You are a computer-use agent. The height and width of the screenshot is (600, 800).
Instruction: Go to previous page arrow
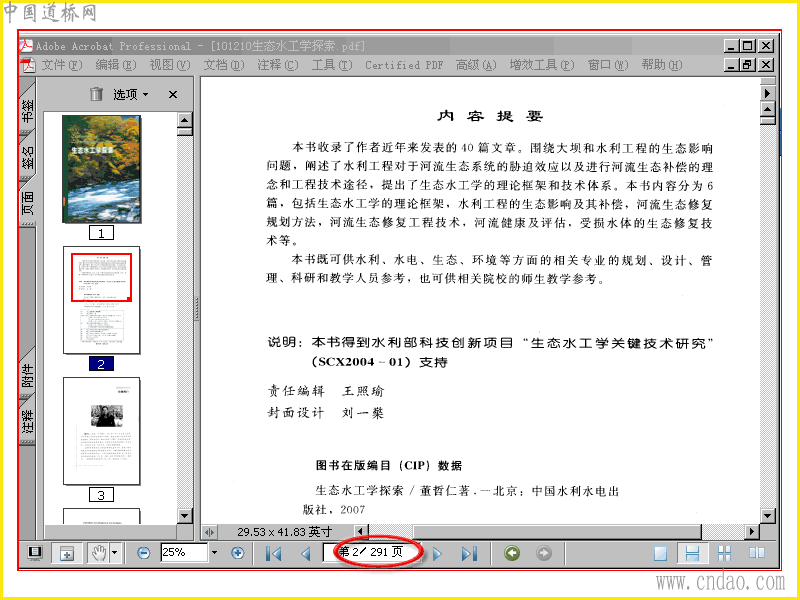[x=306, y=553]
